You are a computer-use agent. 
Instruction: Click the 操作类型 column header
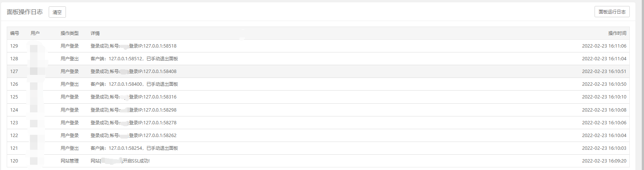70,33
